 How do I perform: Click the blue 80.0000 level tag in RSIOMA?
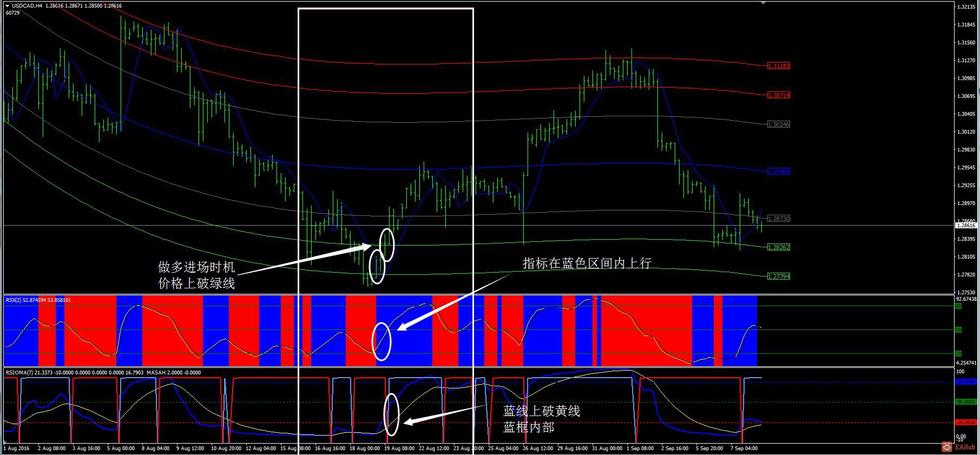[x=965, y=382]
